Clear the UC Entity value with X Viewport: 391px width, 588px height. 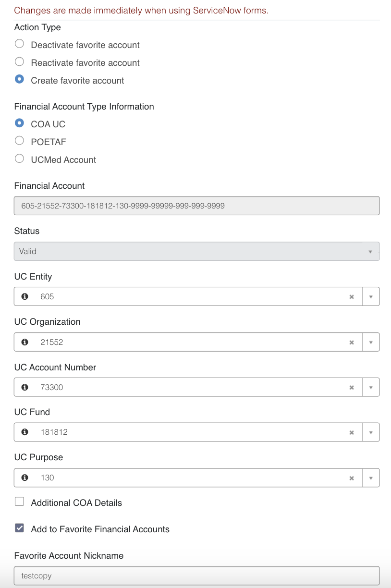pos(352,297)
